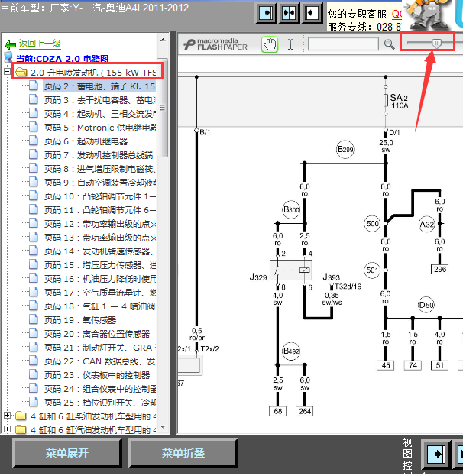
Task: Click the QQ customer service link
Action: pyautogui.click(x=397, y=14)
